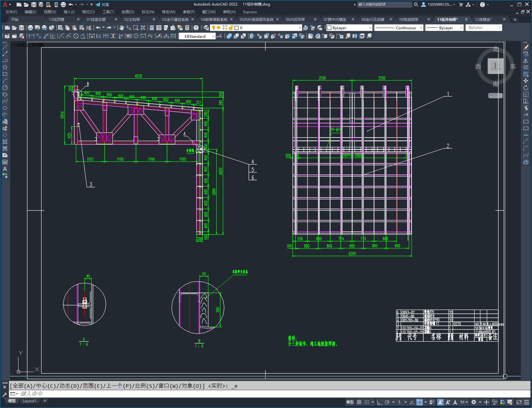Toggle Clean Screen mode
This screenshot has width=532, height=408.
pyautogui.click(x=519, y=402)
